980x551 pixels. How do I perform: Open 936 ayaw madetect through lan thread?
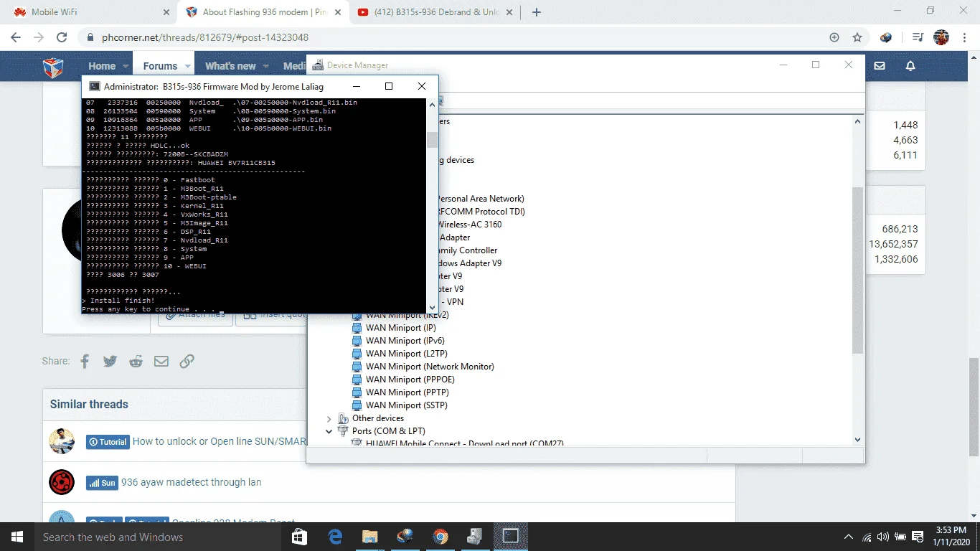191,482
